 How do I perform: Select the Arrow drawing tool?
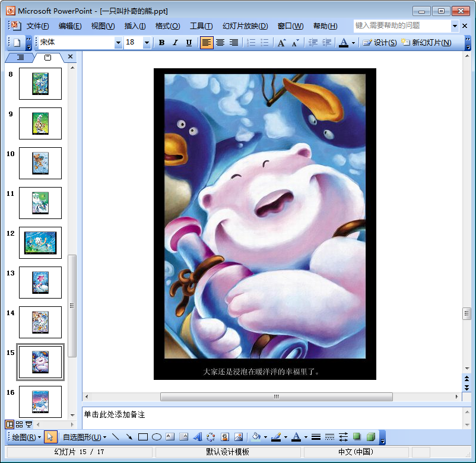point(129,437)
